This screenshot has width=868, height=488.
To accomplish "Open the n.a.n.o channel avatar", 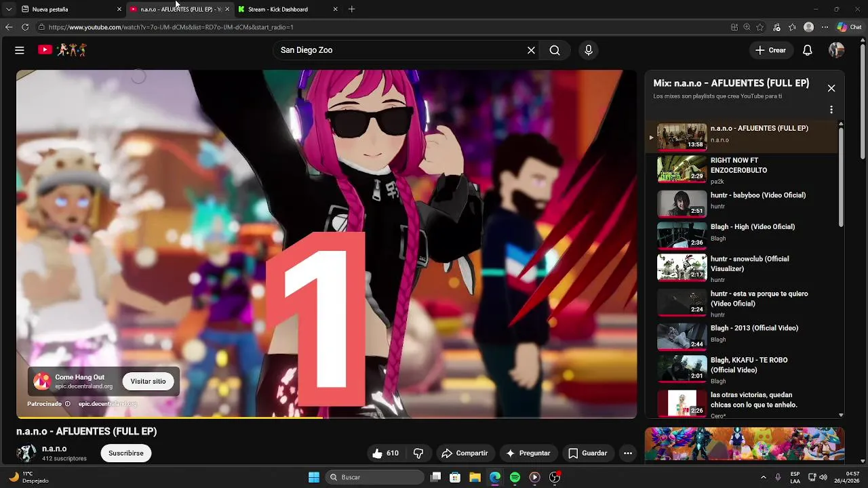I will 26,453.
